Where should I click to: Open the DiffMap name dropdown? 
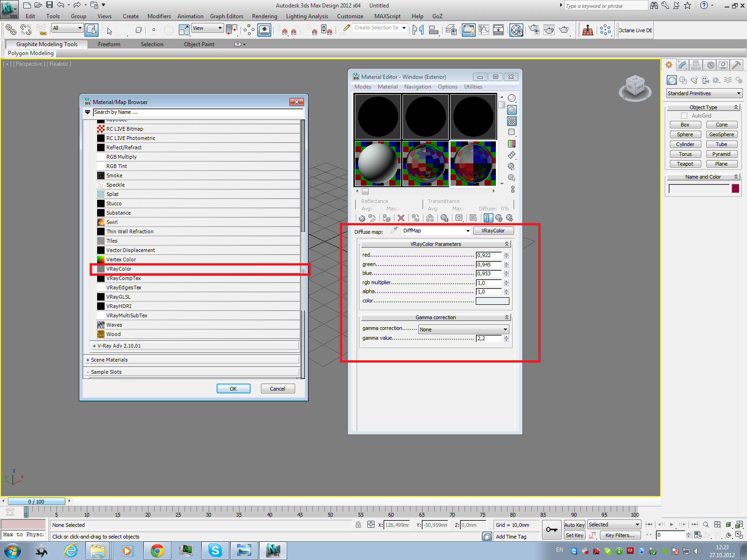[436, 231]
